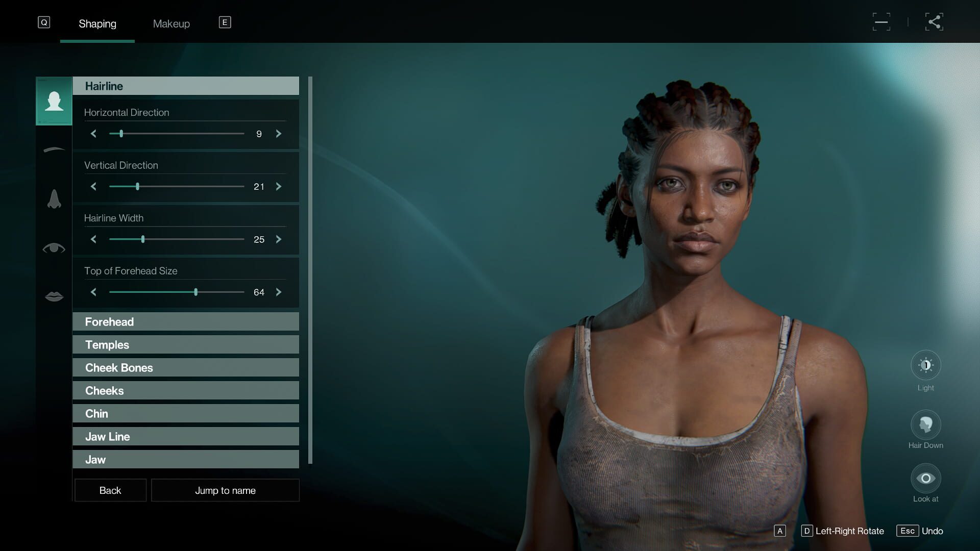Click the Light adjustment icon

925,365
